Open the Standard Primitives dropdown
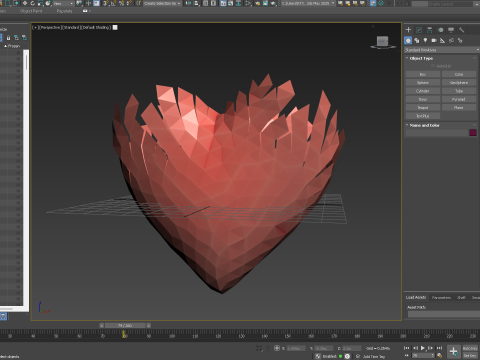The width and height of the screenshot is (480, 360). (442, 50)
